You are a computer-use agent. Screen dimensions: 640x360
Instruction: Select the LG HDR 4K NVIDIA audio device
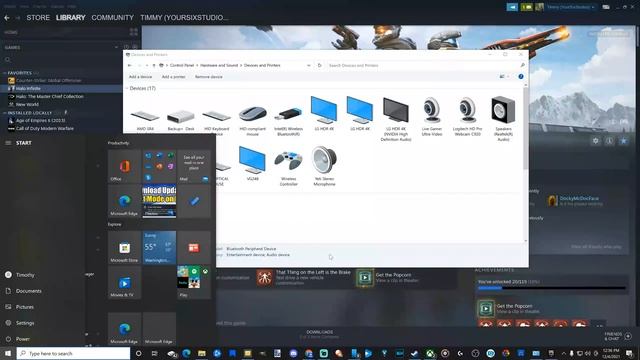396,111
